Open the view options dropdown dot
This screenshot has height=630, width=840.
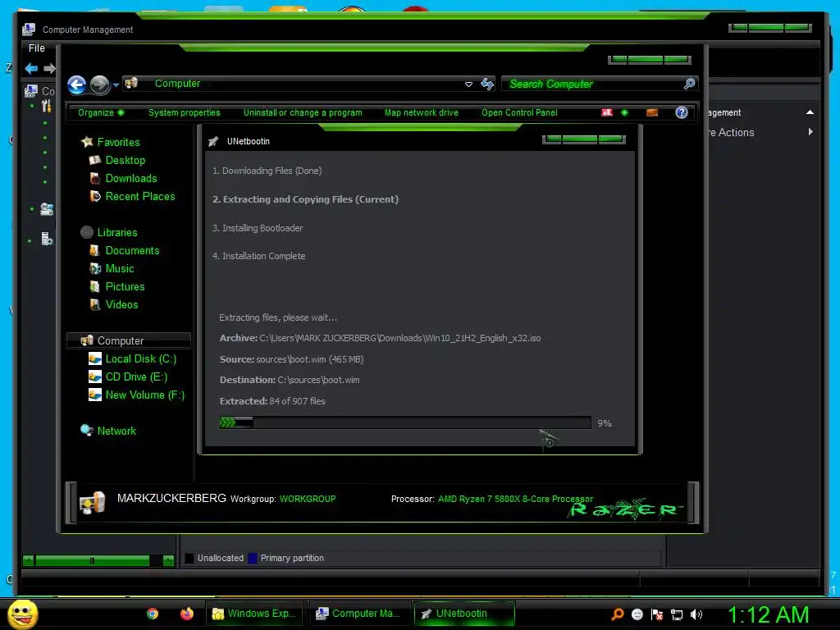624,112
